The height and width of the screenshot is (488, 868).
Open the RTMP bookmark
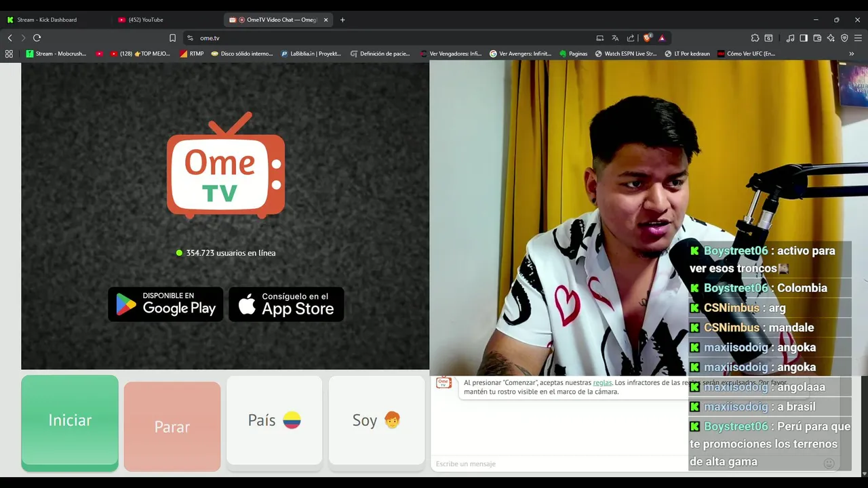192,54
